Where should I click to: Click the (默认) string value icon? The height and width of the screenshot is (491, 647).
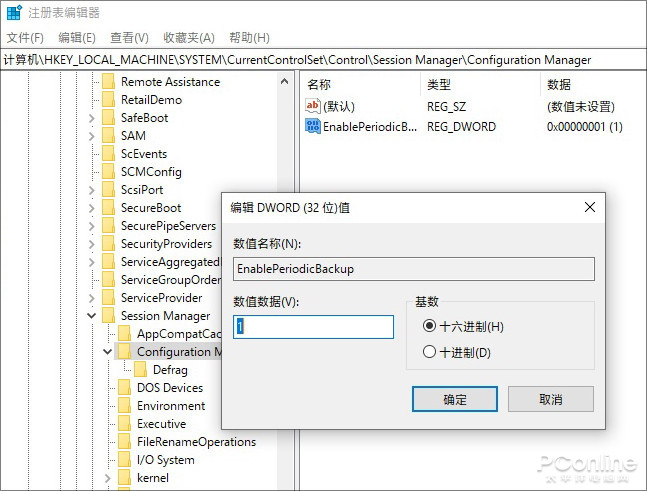(312, 106)
